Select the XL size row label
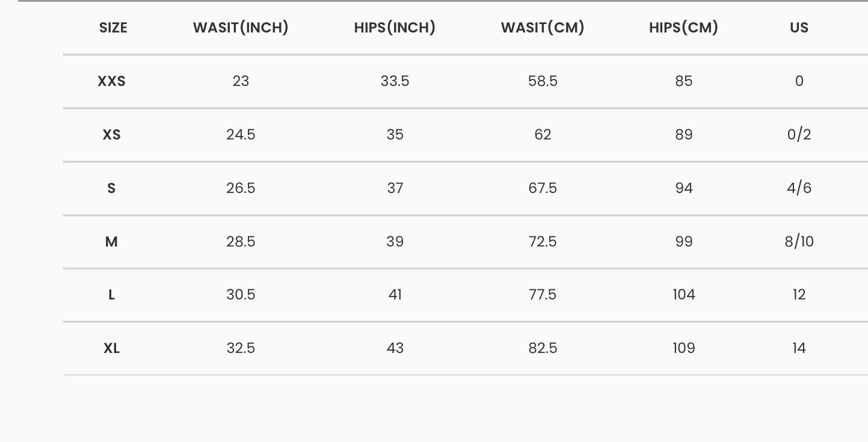The image size is (868, 442). click(111, 348)
